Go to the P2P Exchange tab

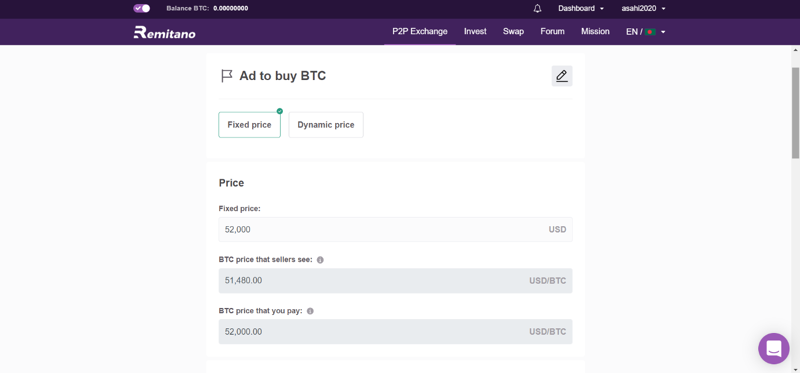[420, 32]
